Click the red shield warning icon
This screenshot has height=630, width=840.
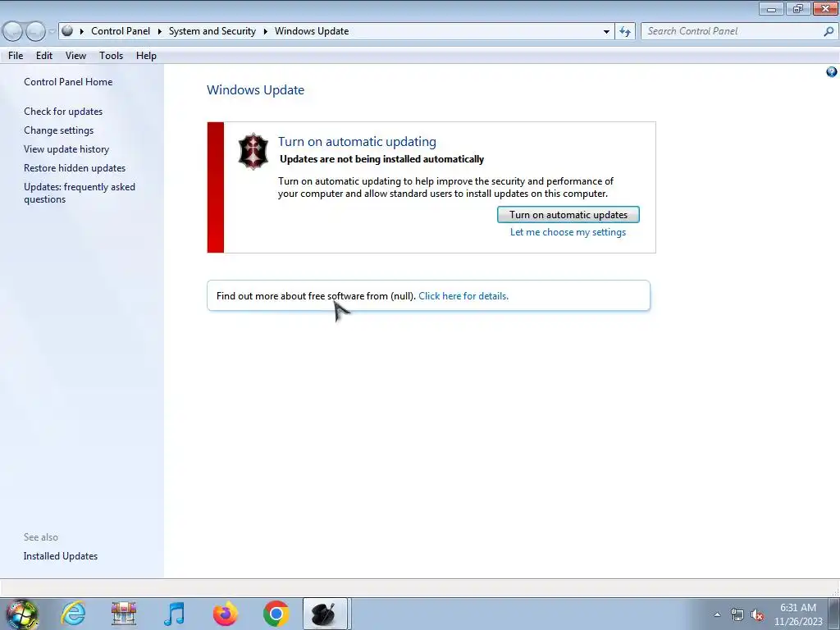[x=253, y=152]
